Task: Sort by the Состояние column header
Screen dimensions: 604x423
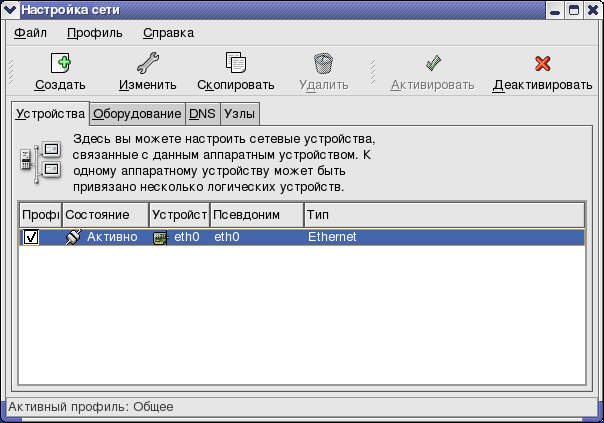Action: (105, 215)
